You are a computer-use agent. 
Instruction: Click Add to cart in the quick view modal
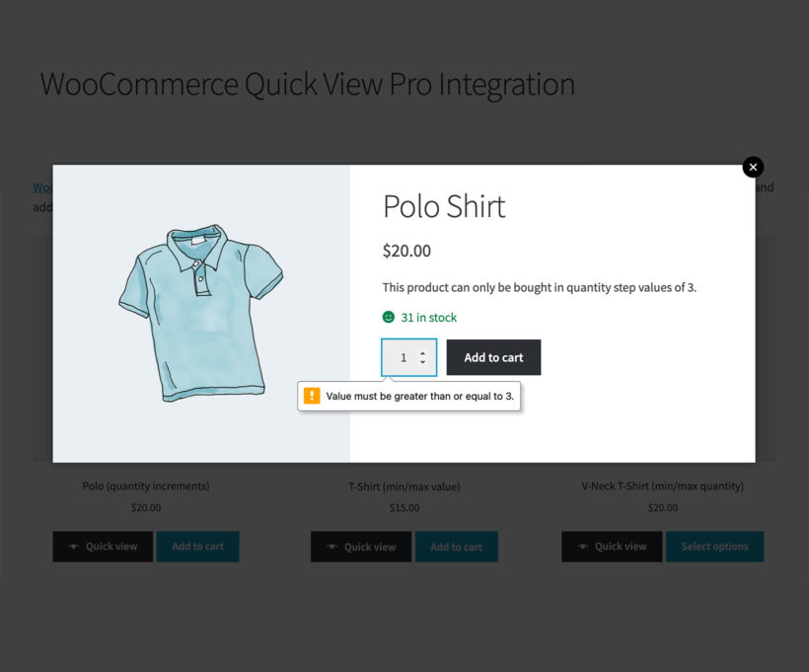pyautogui.click(x=493, y=357)
